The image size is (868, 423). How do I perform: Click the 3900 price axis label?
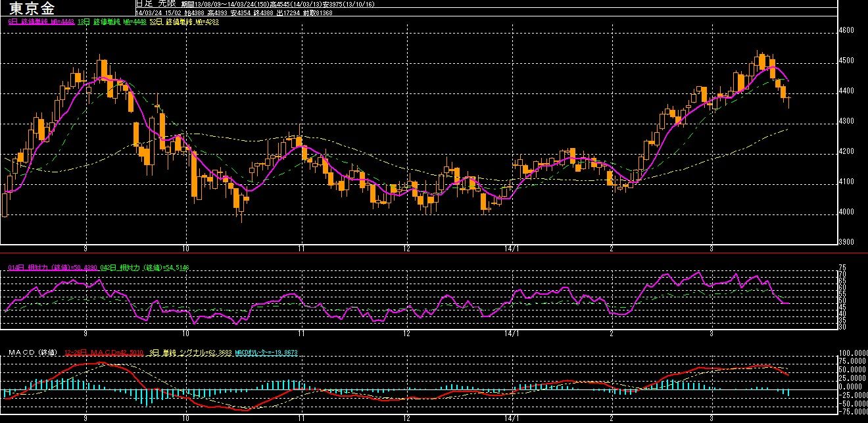point(846,242)
